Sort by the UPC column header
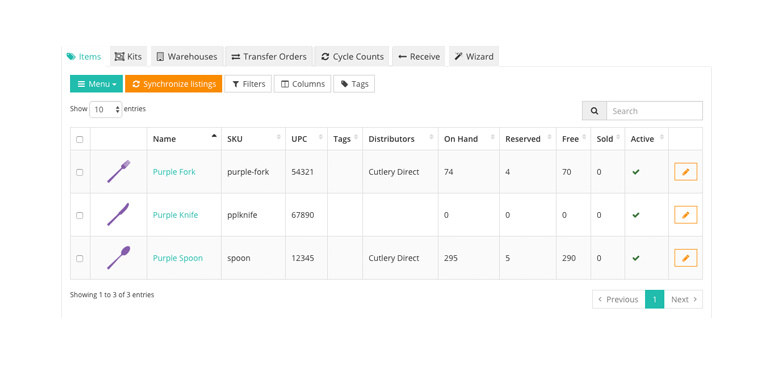 tap(306, 139)
